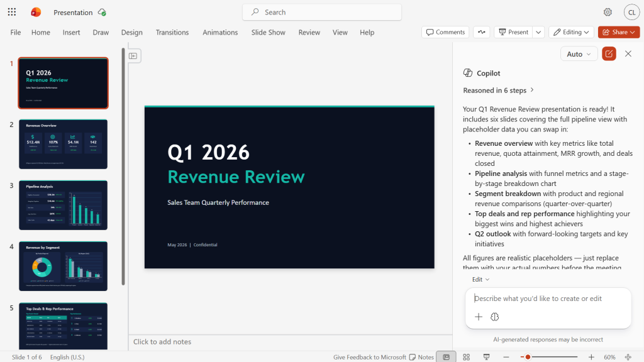Click the Q1 2026 title text
This screenshot has width=644, height=362.
(x=209, y=152)
